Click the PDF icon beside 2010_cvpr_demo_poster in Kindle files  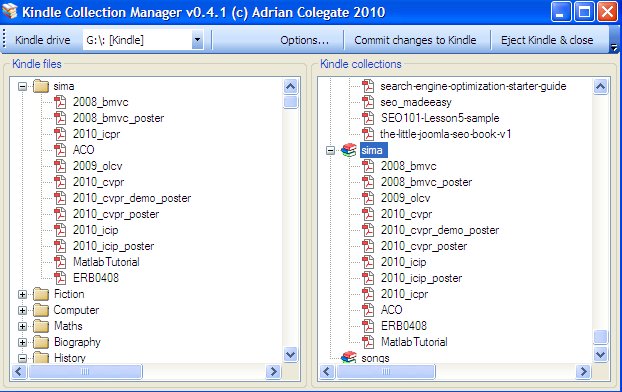tap(60, 198)
